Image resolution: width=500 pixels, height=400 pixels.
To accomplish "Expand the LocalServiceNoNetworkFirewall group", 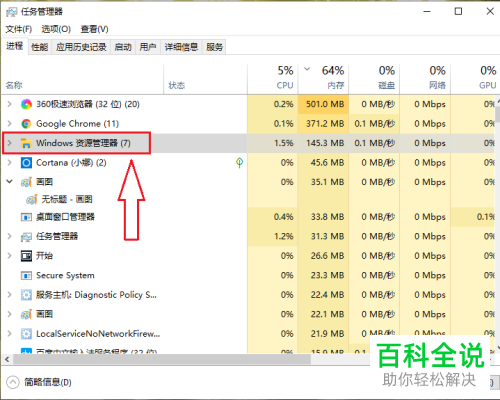I will (x=9, y=334).
